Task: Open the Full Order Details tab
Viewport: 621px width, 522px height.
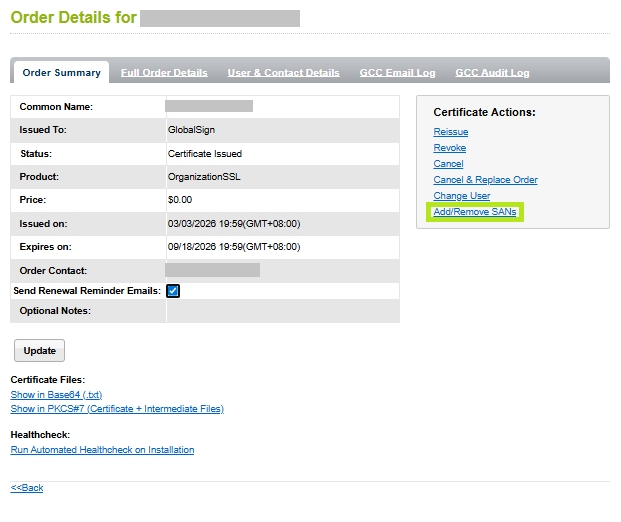Action: (164, 73)
